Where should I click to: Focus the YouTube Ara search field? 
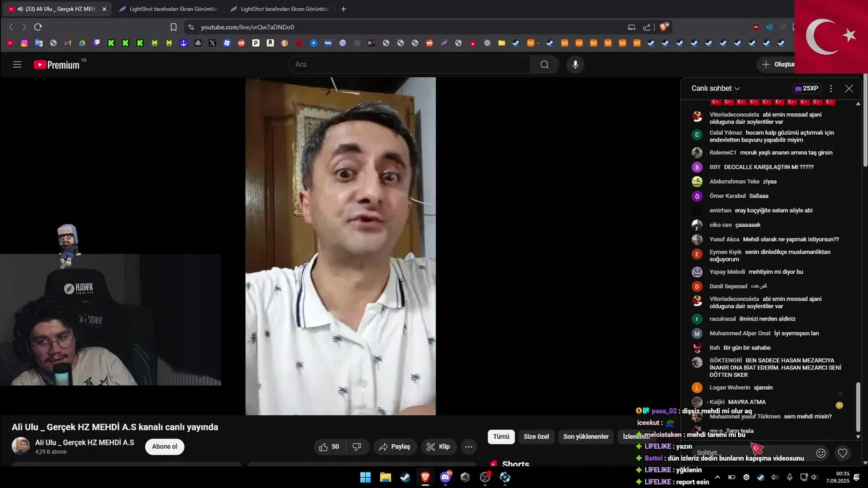point(410,64)
